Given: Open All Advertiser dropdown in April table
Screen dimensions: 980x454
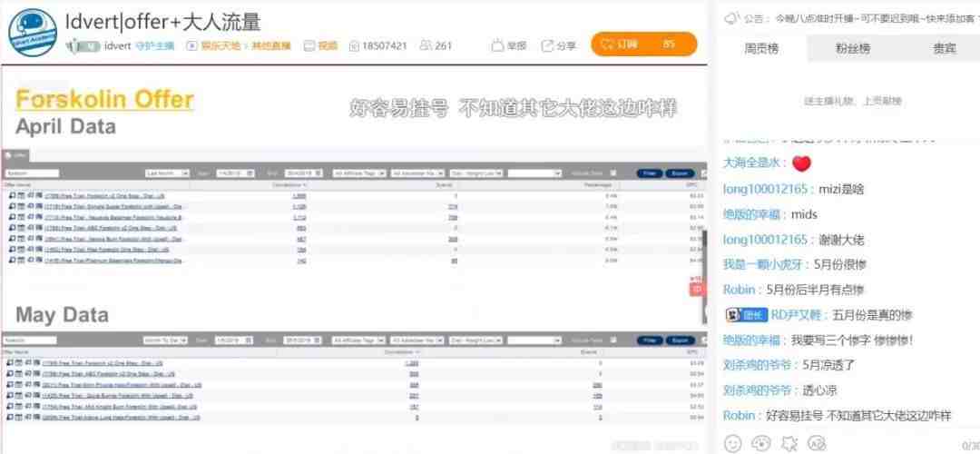Looking at the screenshot, I should (x=417, y=173).
